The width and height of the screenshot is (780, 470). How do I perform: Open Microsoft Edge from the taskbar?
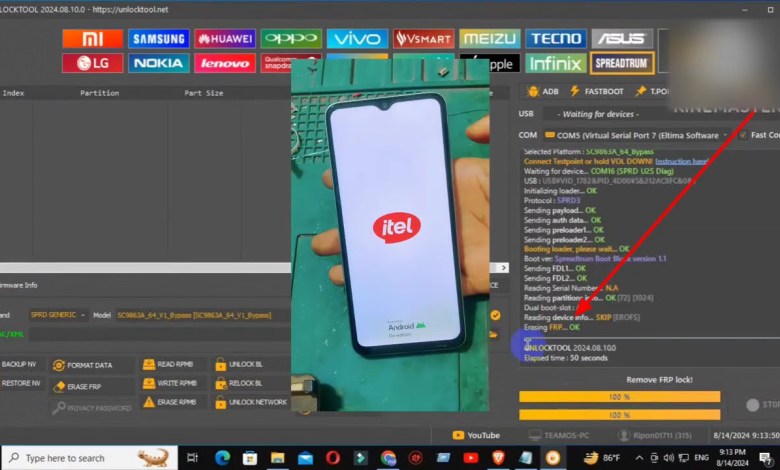[x=222, y=457]
